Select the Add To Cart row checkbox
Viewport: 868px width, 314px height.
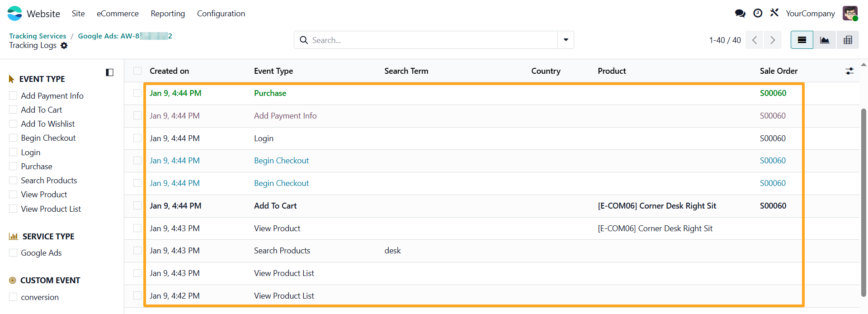137,205
